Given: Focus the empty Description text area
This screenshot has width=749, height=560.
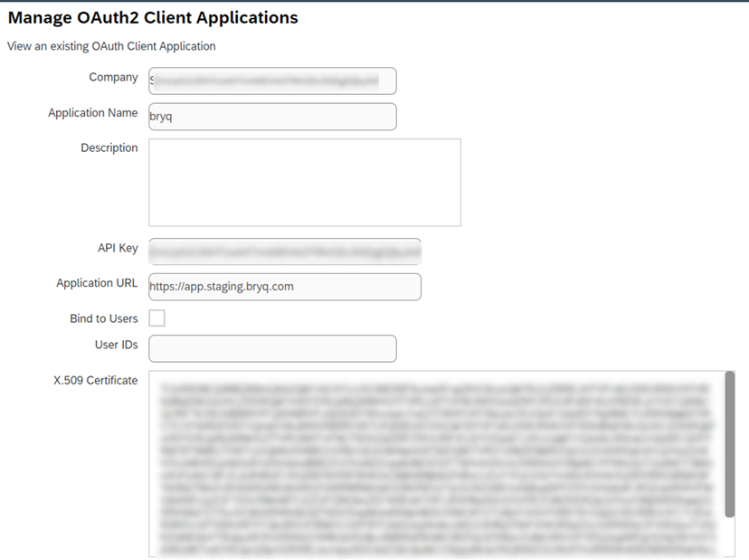Looking at the screenshot, I should (x=304, y=182).
